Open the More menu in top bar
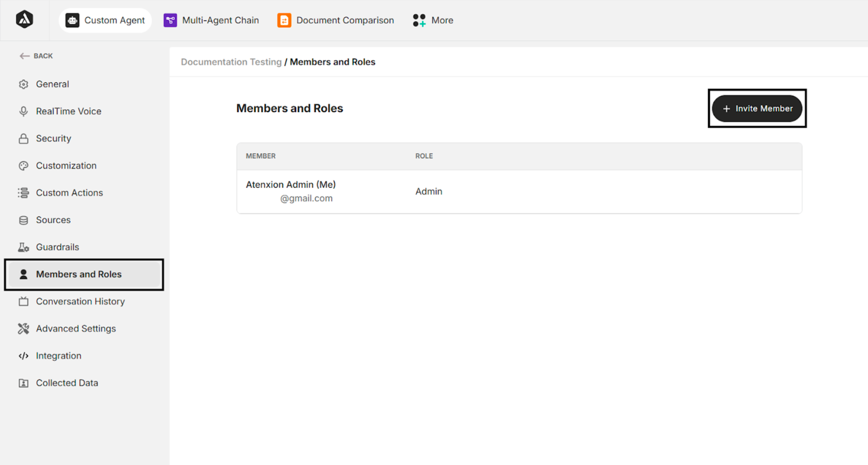The width and height of the screenshot is (868, 465). [x=433, y=20]
